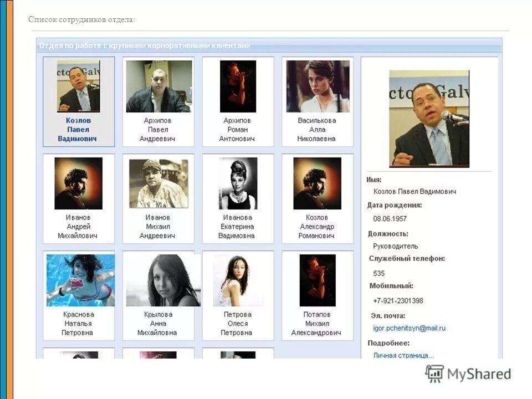This screenshot has width=532, height=399.
Task: Click the Потапов Михаил Александрович photo
Action: tap(318, 280)
